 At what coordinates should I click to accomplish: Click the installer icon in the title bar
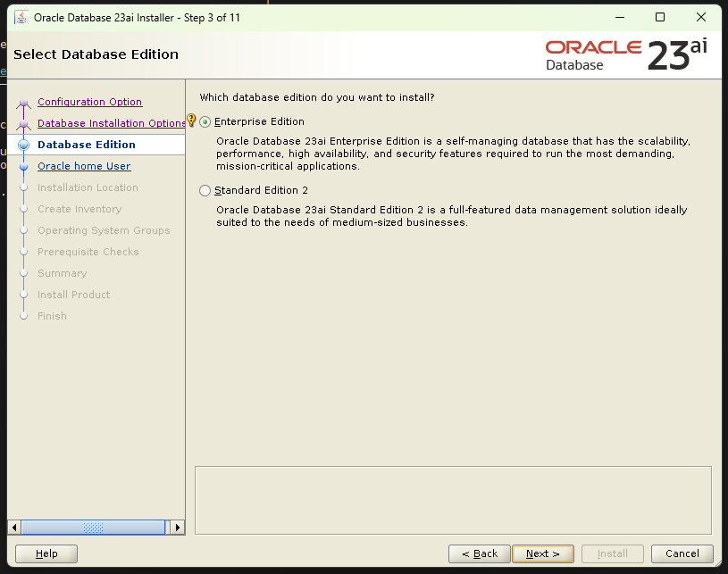tap(22, 16)
